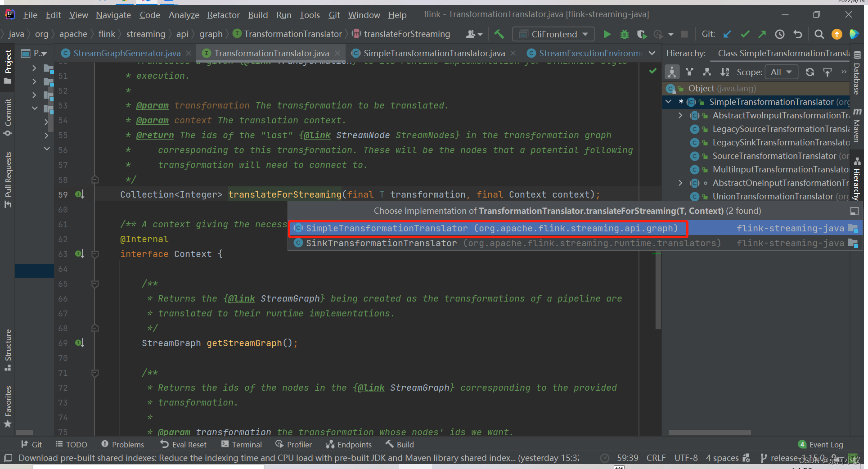Viewport: 868px width, 469px height.
Task: Run with Coverage shield icon
Action: (x=642, y=34)
